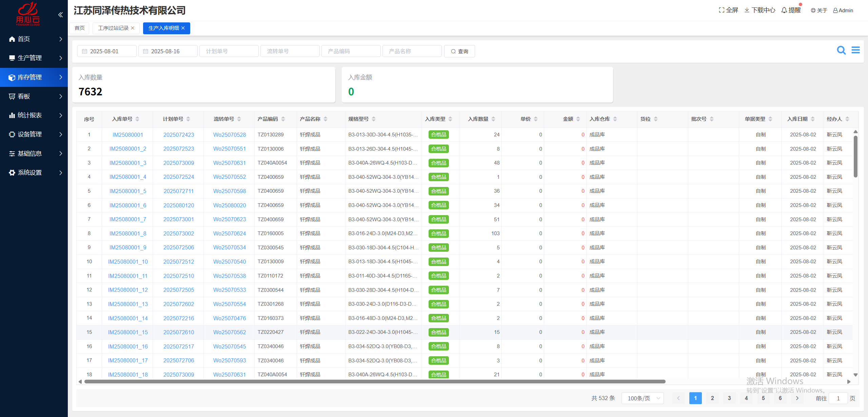Click the 前往 page number input
The width and height of the screenshot is (868, 417).
coord(838,398)
